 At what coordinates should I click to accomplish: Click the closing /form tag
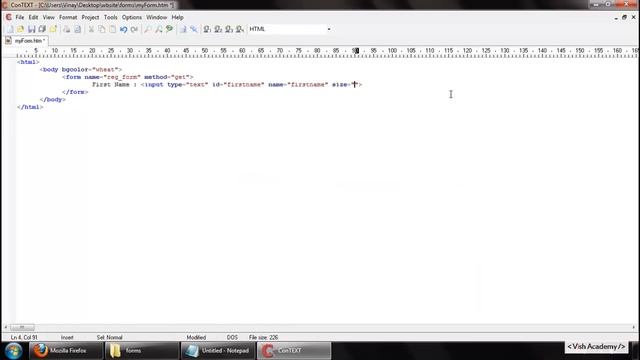pyautogui.click(x=75, y=92)
